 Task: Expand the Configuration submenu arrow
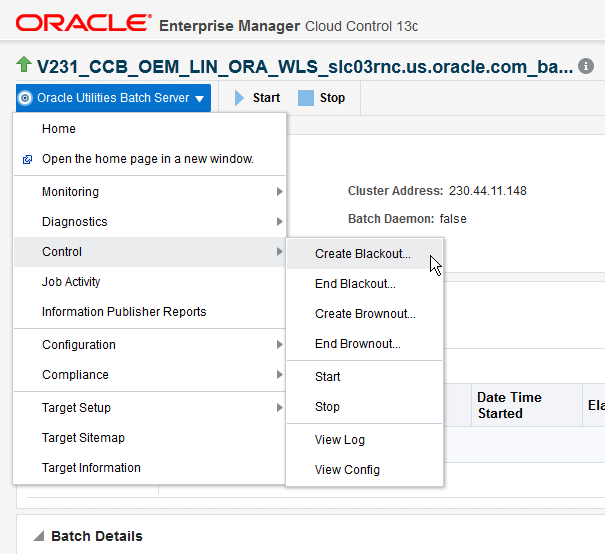pyautogui.click(x=280, y=345)
